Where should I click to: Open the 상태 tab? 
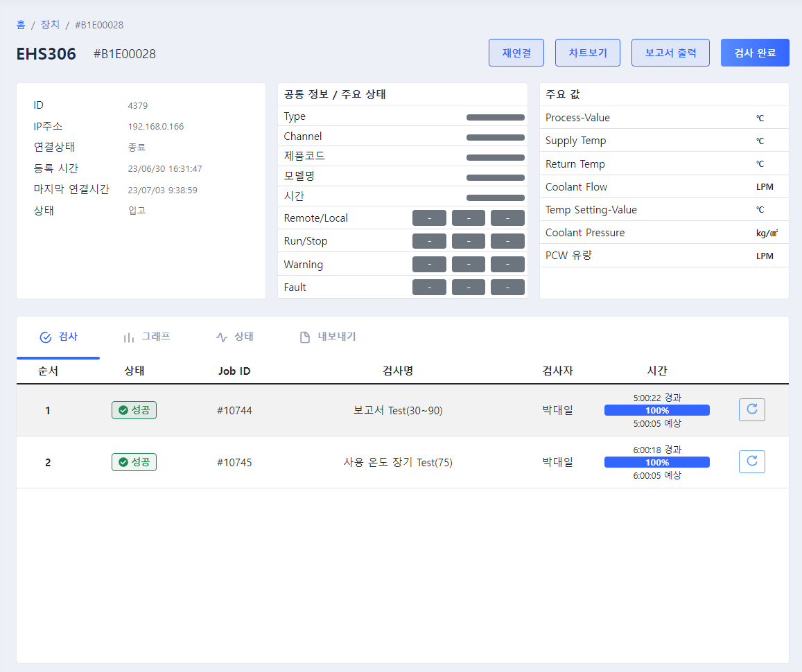pyautogui.click(x=235, y=337)
